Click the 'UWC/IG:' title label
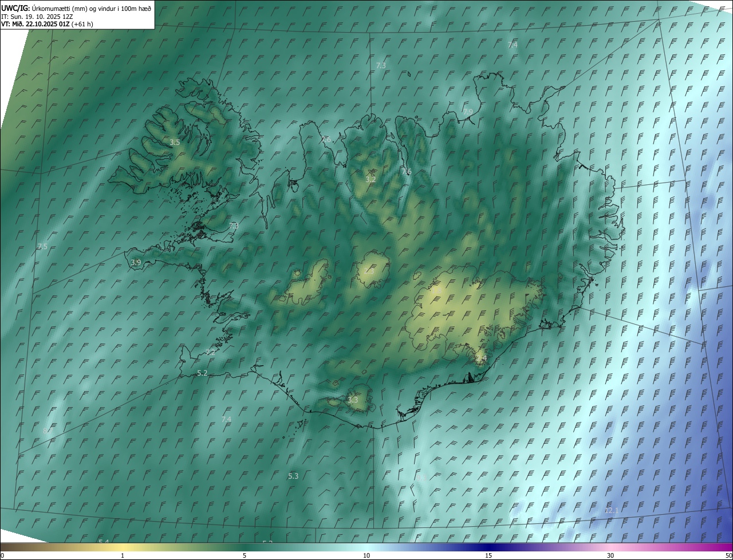733x560 pixels. pyautogui.click(x=15, y=8)
